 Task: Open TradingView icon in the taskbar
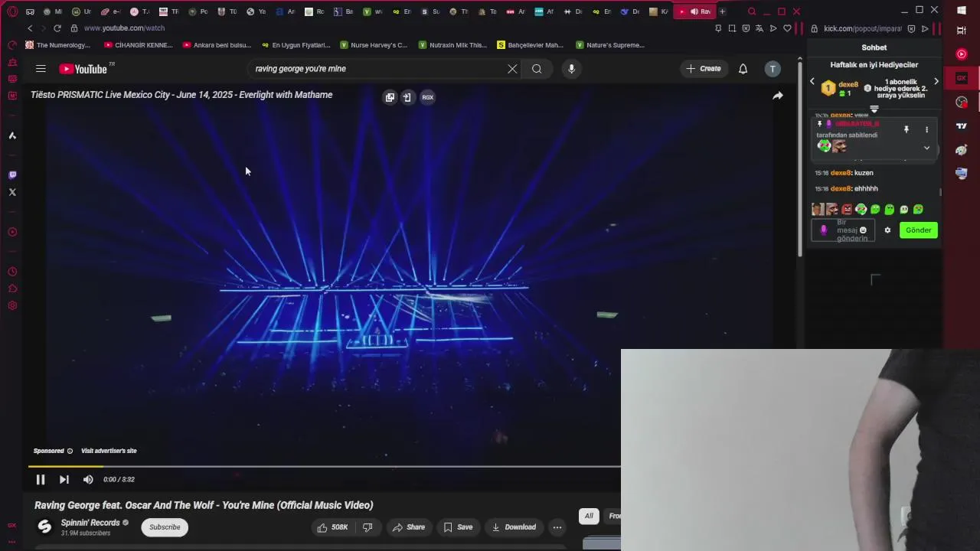(962, 126)
